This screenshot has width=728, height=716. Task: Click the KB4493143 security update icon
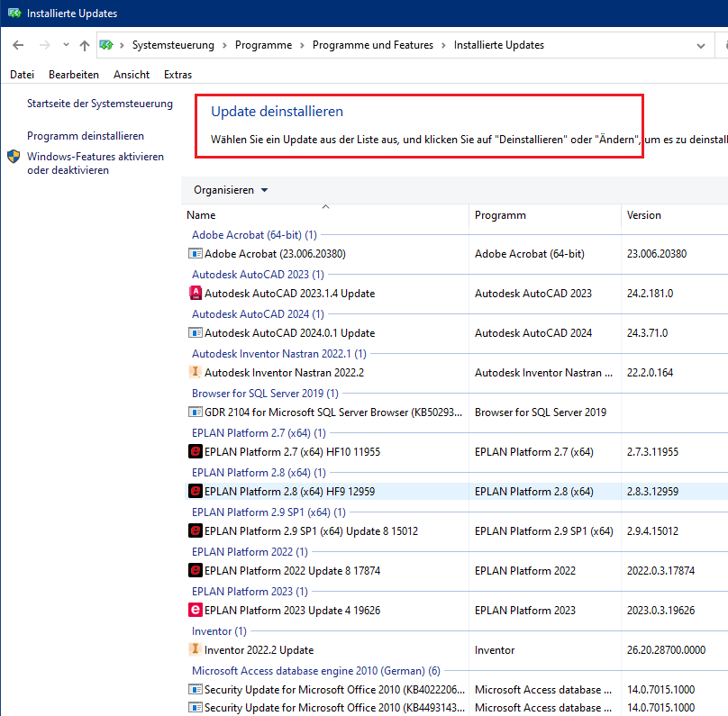coord(195,707)
